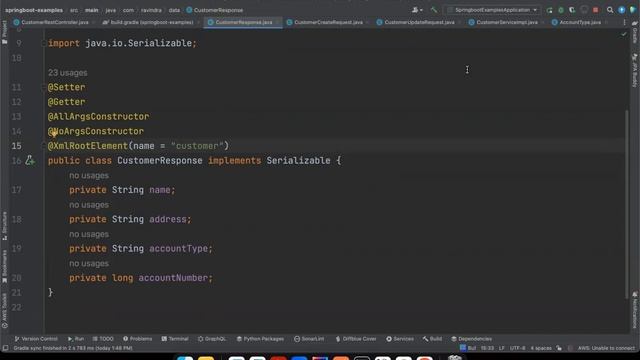This screenshot has width=640, height=360.
Task: Open Search Everywhere magnifier icon
Action: (610, 10)
